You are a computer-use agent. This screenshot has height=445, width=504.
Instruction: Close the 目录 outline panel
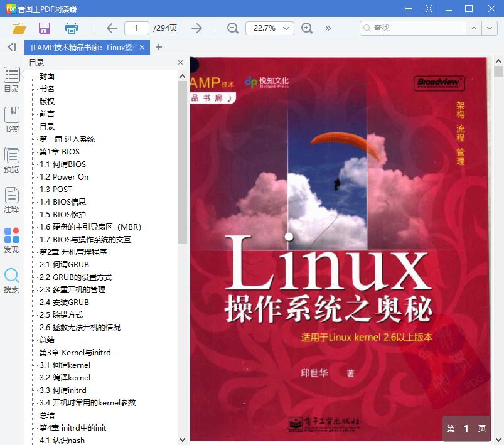click(180, 62)
